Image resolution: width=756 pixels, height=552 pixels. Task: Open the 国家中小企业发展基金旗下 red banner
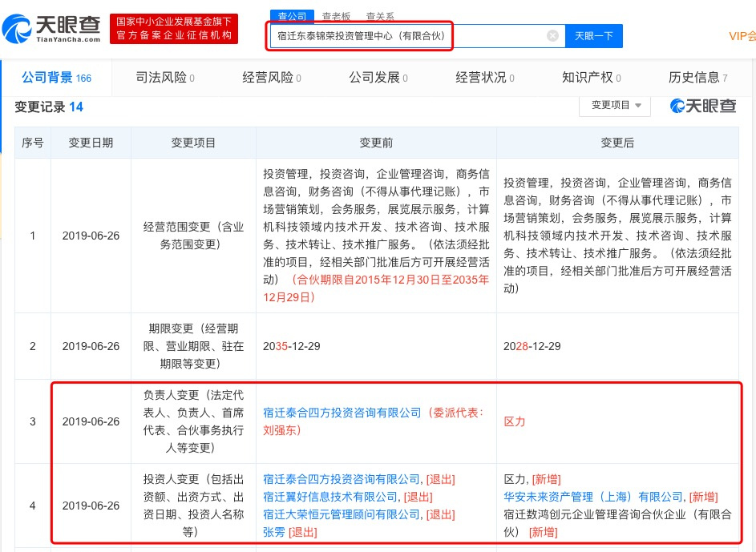(174, 28)
